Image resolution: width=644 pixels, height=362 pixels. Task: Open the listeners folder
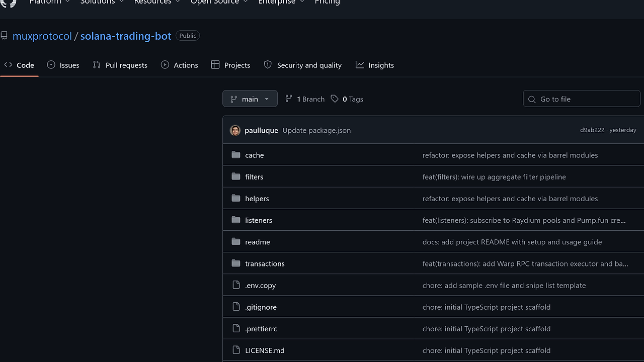(x=259, y=220)
